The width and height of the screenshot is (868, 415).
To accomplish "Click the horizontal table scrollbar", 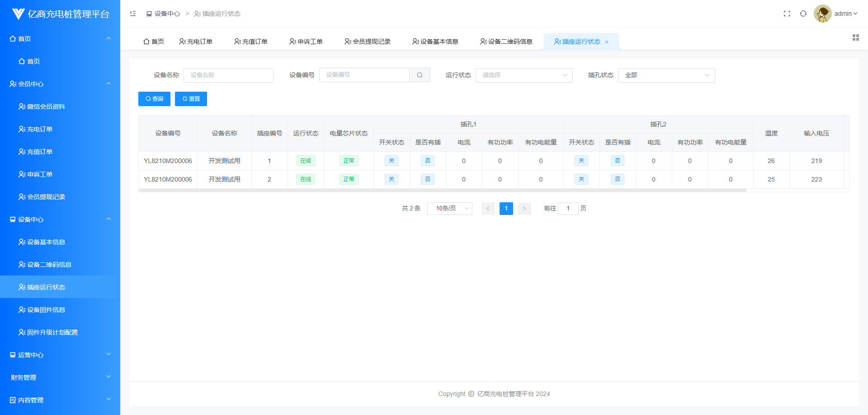I will (442, 191).
